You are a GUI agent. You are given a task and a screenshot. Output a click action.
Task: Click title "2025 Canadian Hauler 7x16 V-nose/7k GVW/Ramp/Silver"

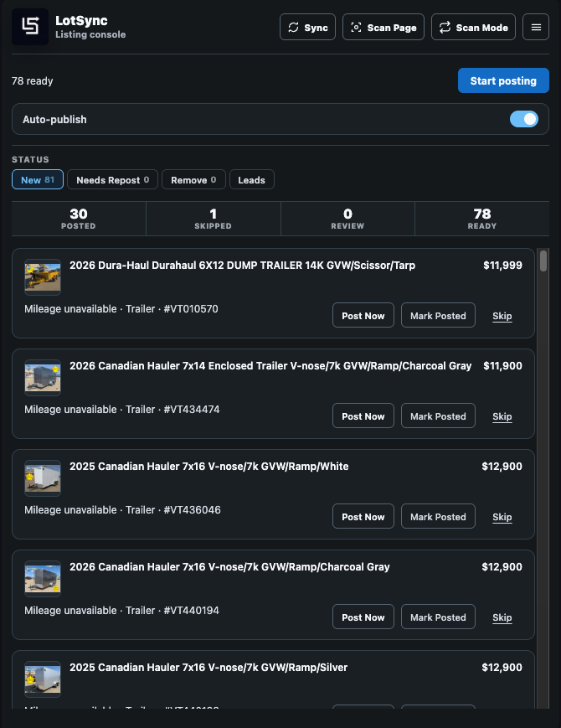click(208, 667)
